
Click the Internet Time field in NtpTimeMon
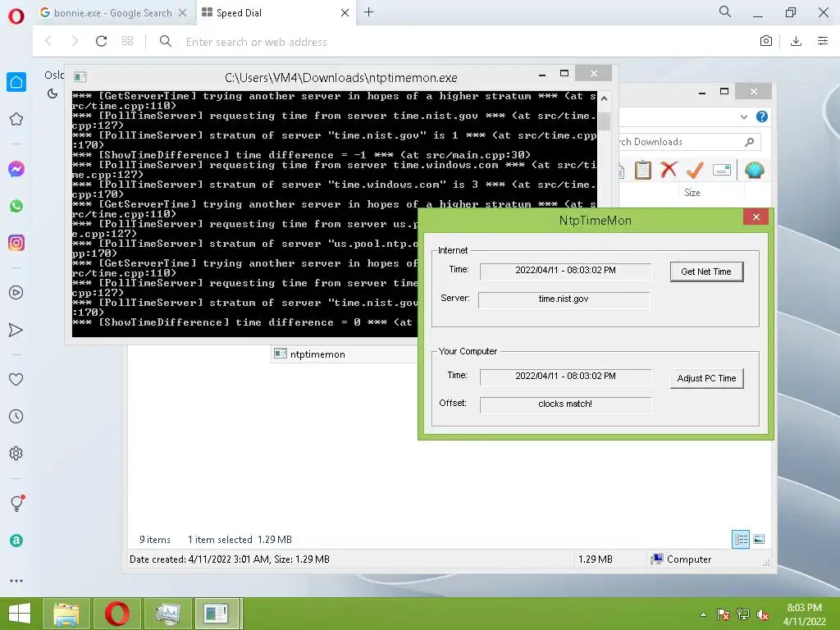(x=565, y=271)
